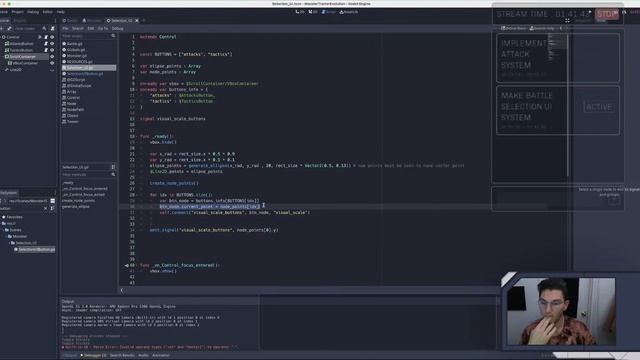Click Search Help button
Image resolution: width=640 pixels, height=360 pixels.
pos(542,29)
